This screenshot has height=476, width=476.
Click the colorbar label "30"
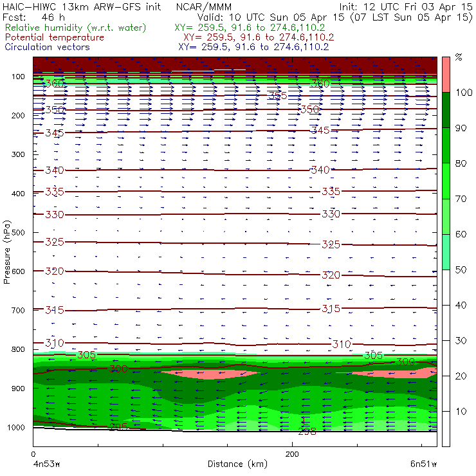[461, 341]
